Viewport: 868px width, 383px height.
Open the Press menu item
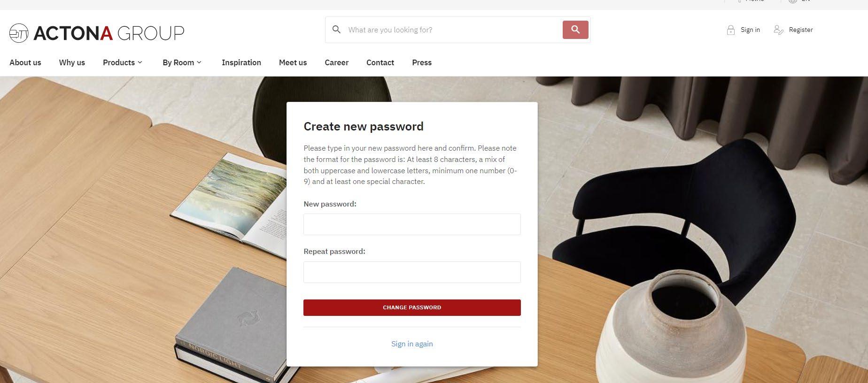point(422,62)
